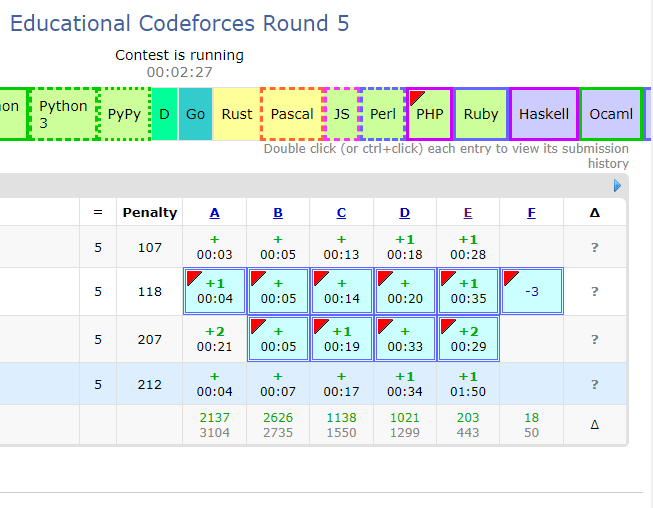The width and height of the screenshot is (653, 508).
Task: Toggle the JS language filter
Action: pos(341,114)
